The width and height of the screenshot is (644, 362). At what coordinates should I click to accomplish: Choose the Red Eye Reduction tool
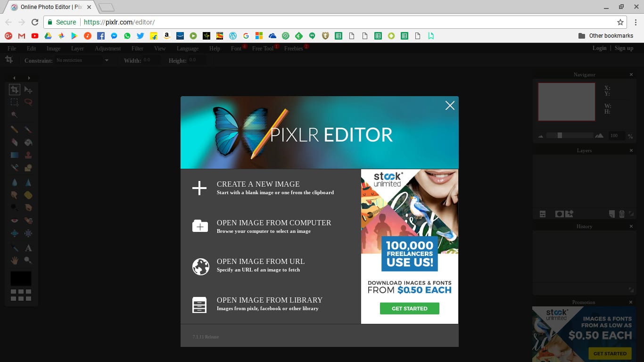[15, 220]
